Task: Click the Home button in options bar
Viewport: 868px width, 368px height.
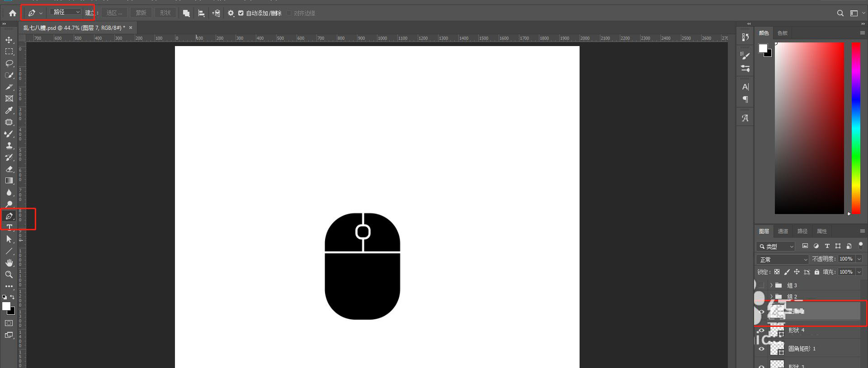Action: point(13,13)
